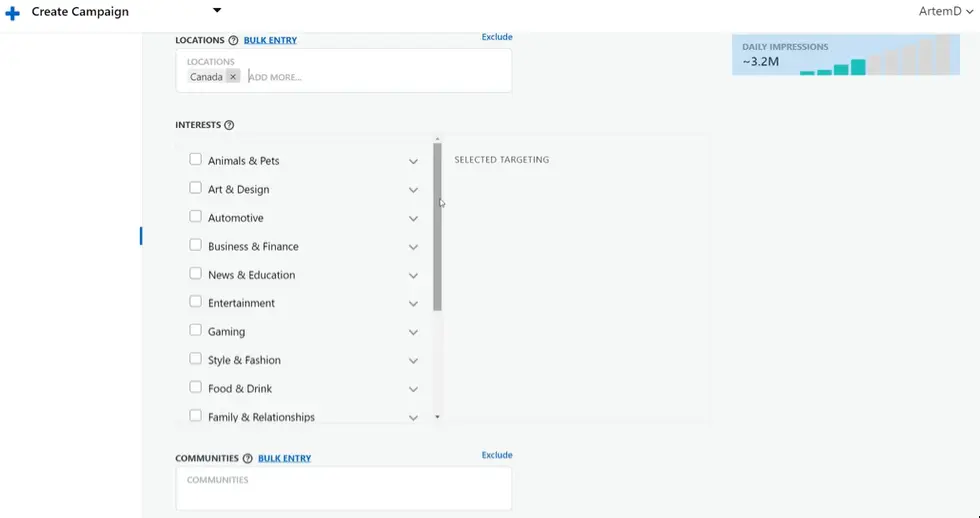
Task: Click the Communities input field
Action: click(343, 488)
